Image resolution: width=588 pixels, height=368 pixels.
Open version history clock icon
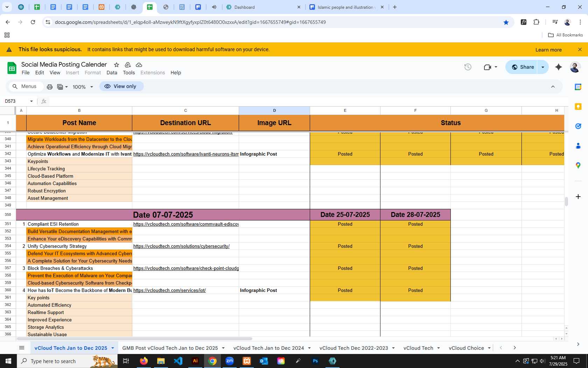tap(468, 67)
